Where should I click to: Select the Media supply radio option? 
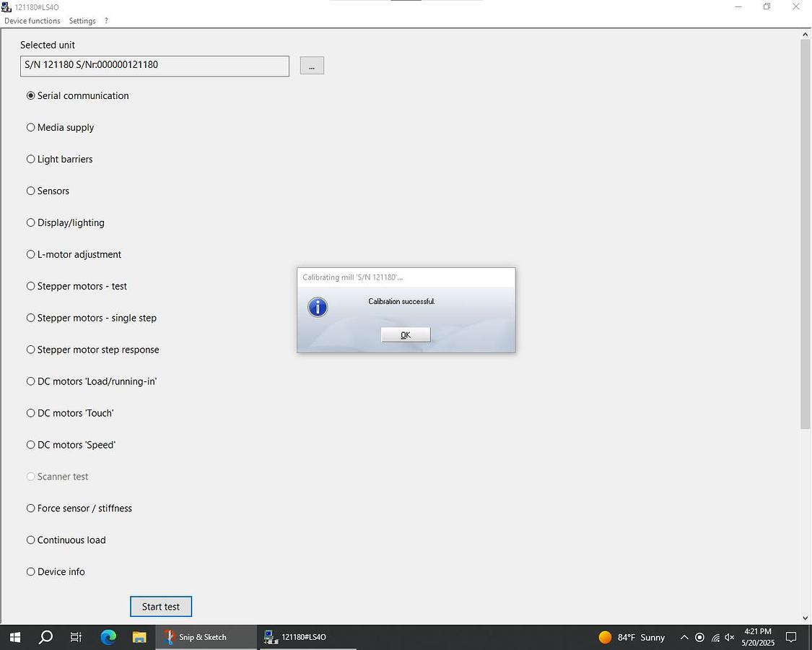pos(31,127)
